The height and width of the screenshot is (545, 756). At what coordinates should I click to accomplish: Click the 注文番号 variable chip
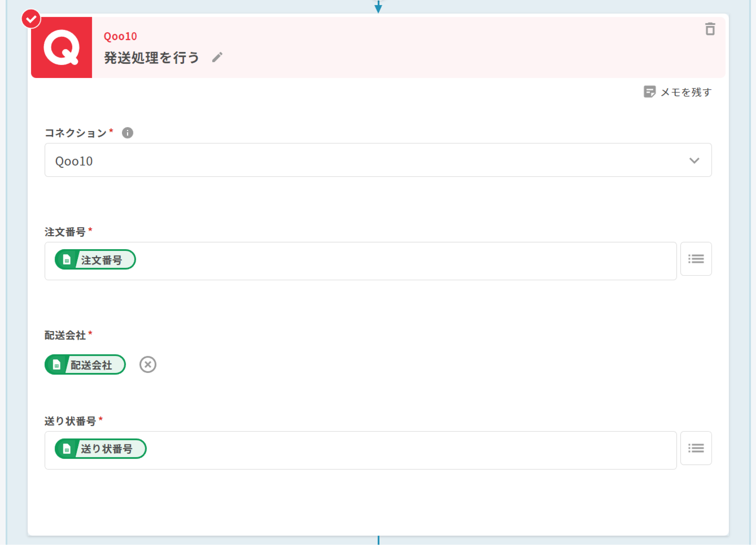pyautogui.click(x=95, y=259)
